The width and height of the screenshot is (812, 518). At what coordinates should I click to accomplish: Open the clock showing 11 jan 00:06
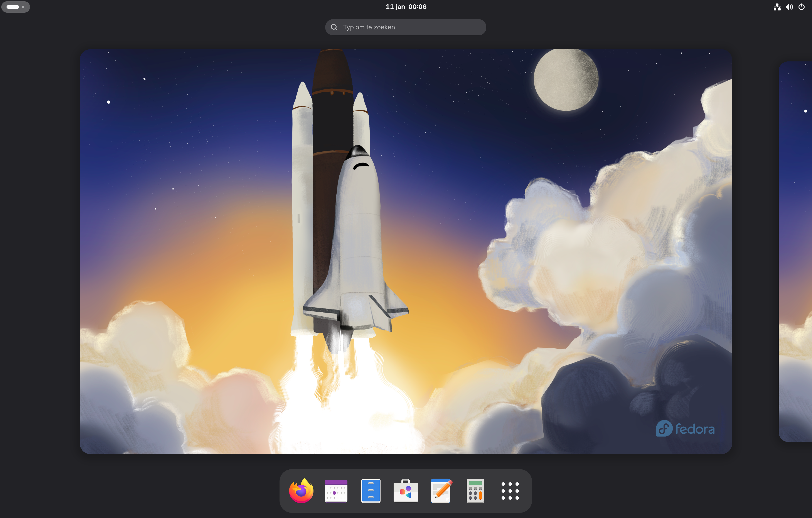pos(406,7)
